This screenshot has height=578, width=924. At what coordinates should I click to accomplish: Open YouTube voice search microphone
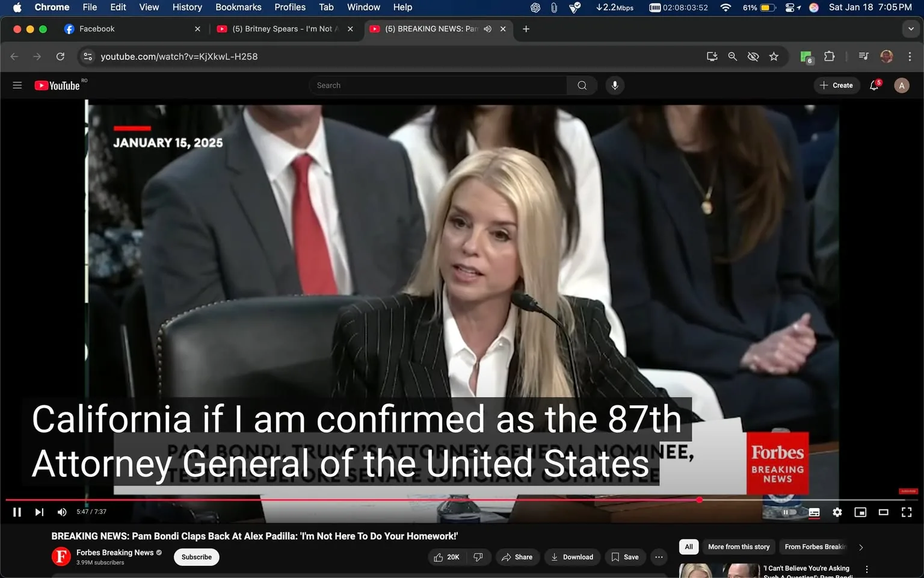point(614,85)
